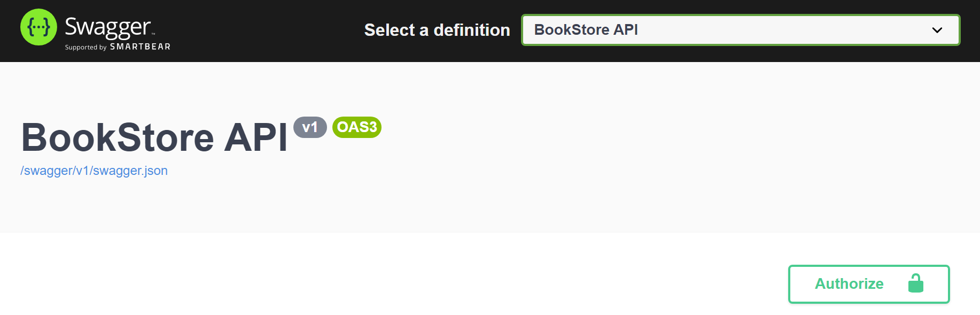The image size is (980, 315).
Task: Open the BookStore API definition dropdown
Action: tap(740, 30)
